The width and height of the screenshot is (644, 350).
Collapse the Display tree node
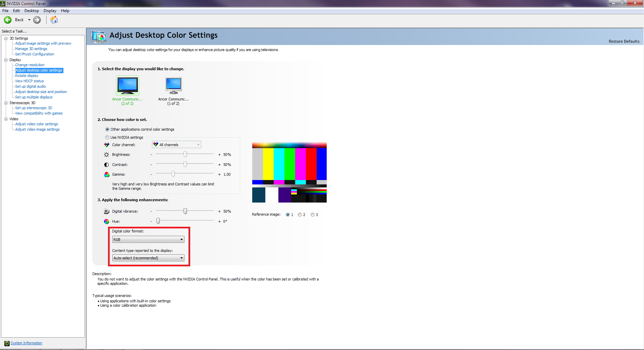point(6,60)
